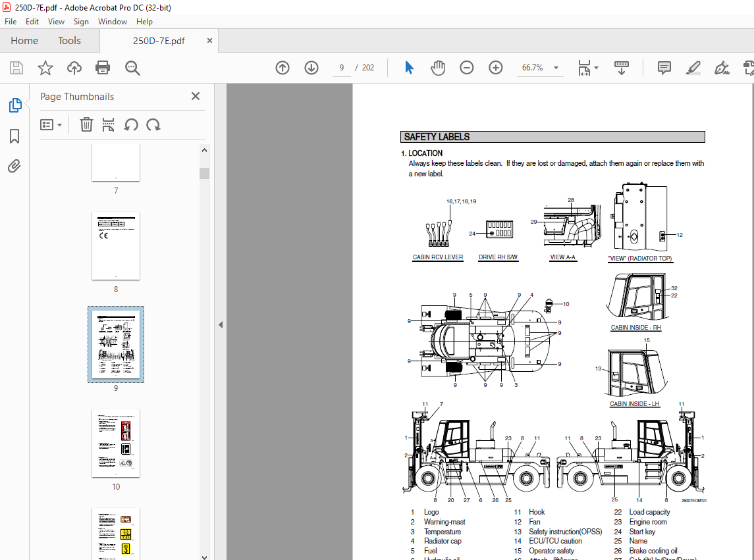Print the document using printer icon
The image size is (754, 560).
103,68
